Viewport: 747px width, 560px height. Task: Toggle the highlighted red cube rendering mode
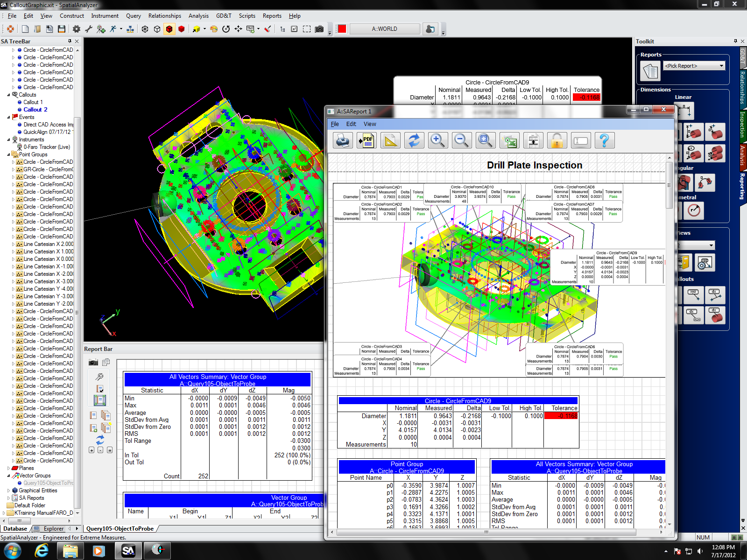coord(169,28)
